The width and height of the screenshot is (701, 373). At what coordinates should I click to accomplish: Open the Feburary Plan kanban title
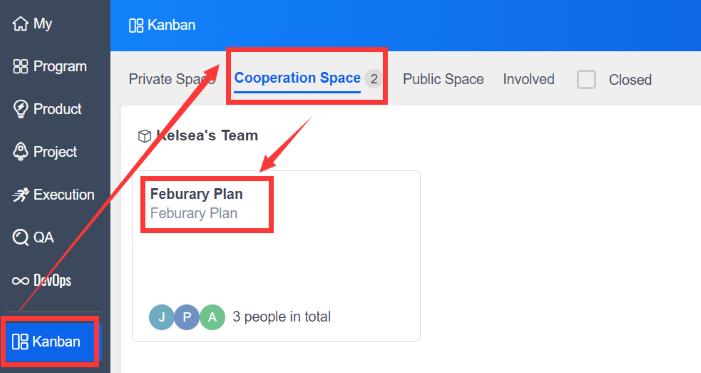tap(196, 194)
